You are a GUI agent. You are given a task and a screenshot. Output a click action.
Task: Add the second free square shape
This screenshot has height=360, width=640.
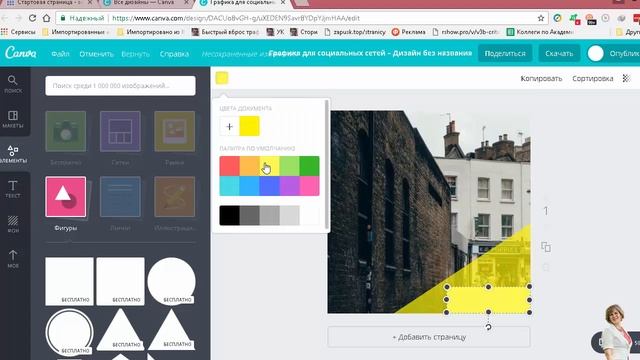pyautogui.click(x=120, y=281)
